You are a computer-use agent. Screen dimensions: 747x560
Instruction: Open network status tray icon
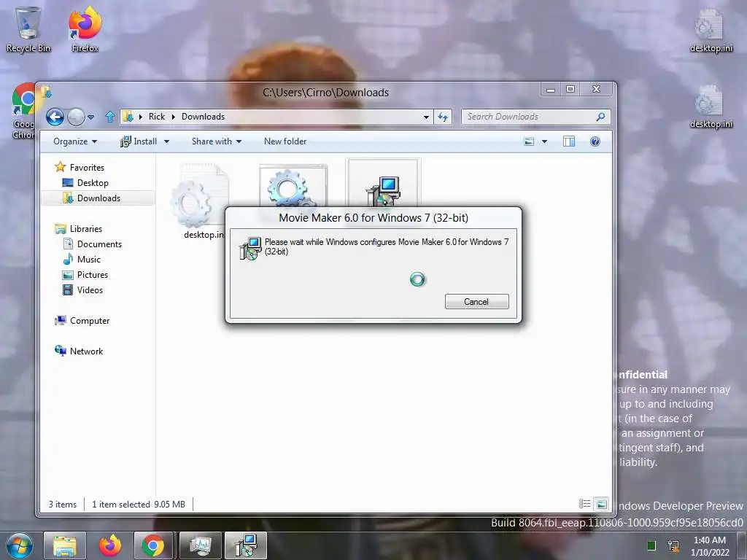click(x=673, y=545)
